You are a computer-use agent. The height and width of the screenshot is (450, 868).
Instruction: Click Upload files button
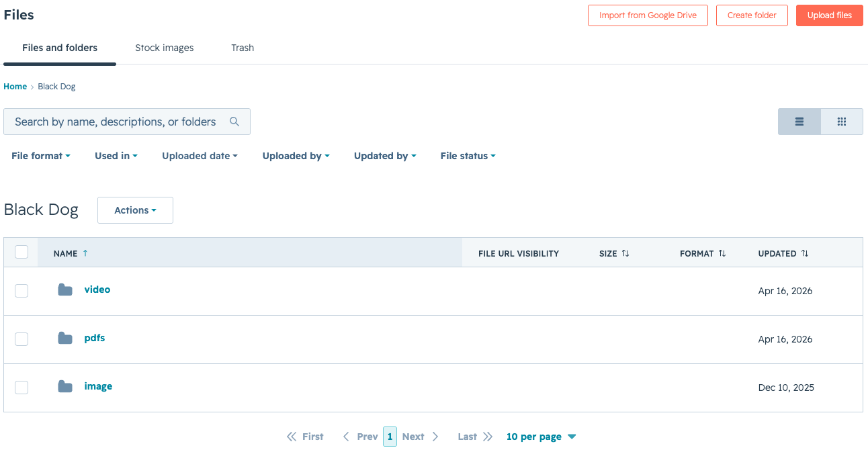[x=830, y=15]
